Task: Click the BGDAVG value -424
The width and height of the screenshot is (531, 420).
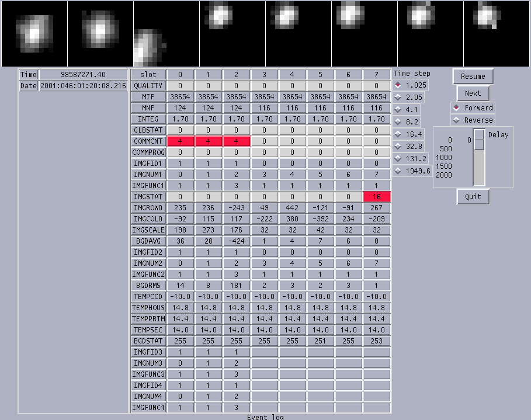Action: click(x=237, y=241)
